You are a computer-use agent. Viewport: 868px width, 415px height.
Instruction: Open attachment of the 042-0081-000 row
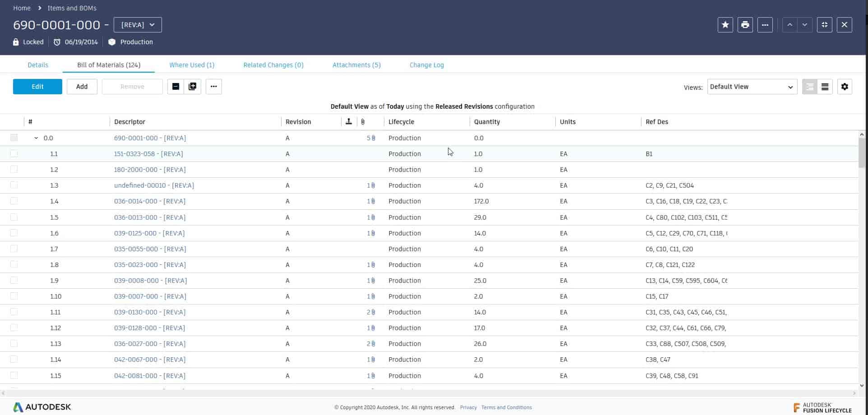pyautogui.click(x=371, y=376)
